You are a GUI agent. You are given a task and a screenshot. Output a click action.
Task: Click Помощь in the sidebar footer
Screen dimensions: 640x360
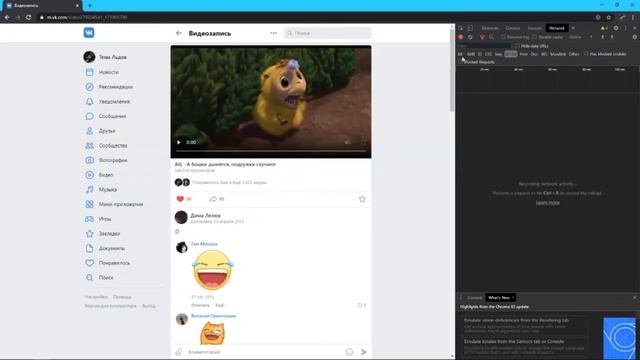[122, 297]
